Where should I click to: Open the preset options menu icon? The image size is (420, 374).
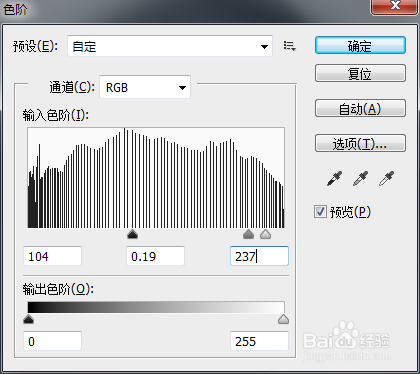(x=289, y=46)
